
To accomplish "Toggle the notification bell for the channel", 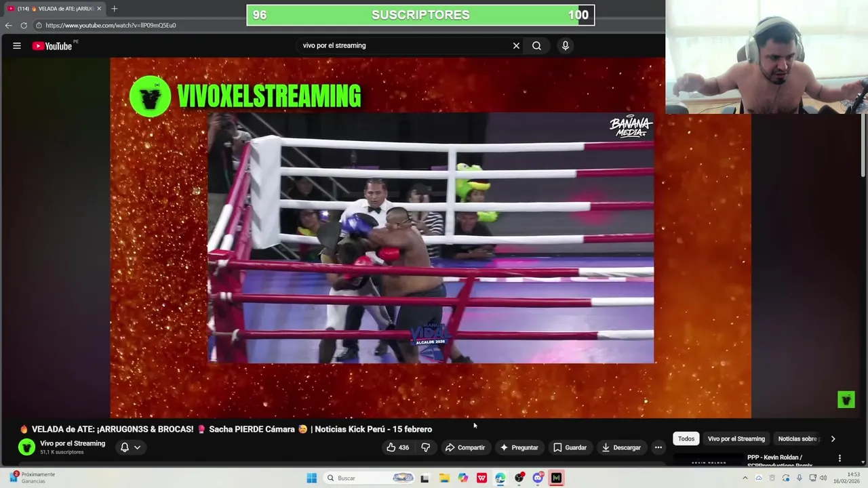I will pos(124,447).
